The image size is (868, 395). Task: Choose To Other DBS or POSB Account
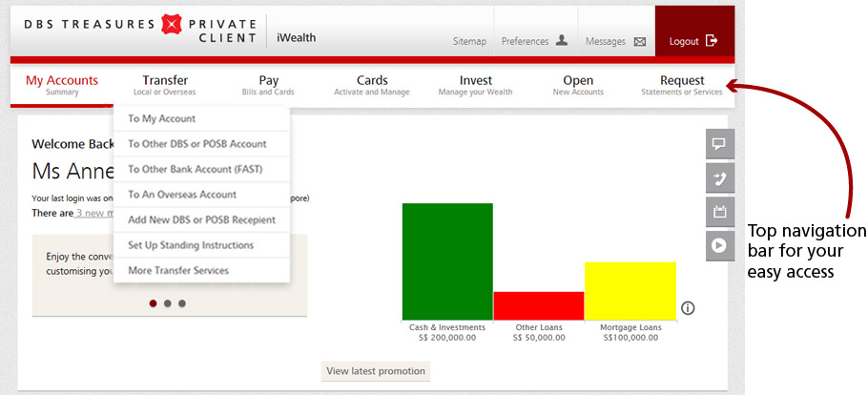coord(201,144)
